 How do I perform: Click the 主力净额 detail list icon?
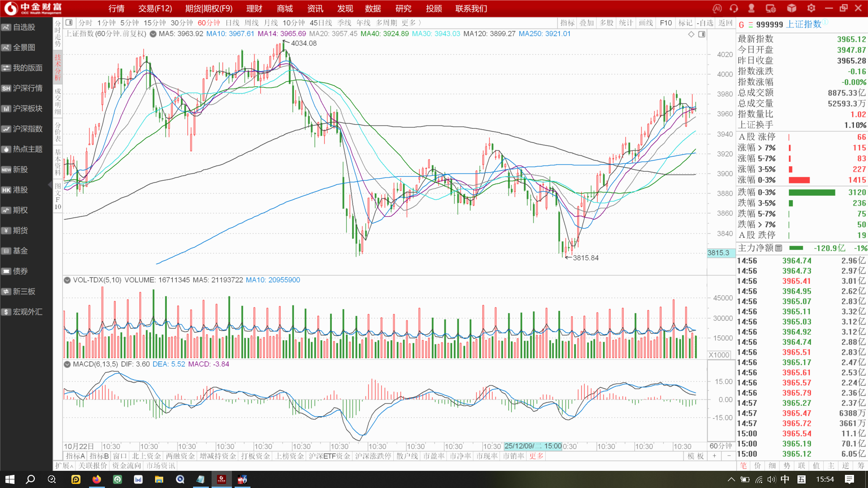778,248
